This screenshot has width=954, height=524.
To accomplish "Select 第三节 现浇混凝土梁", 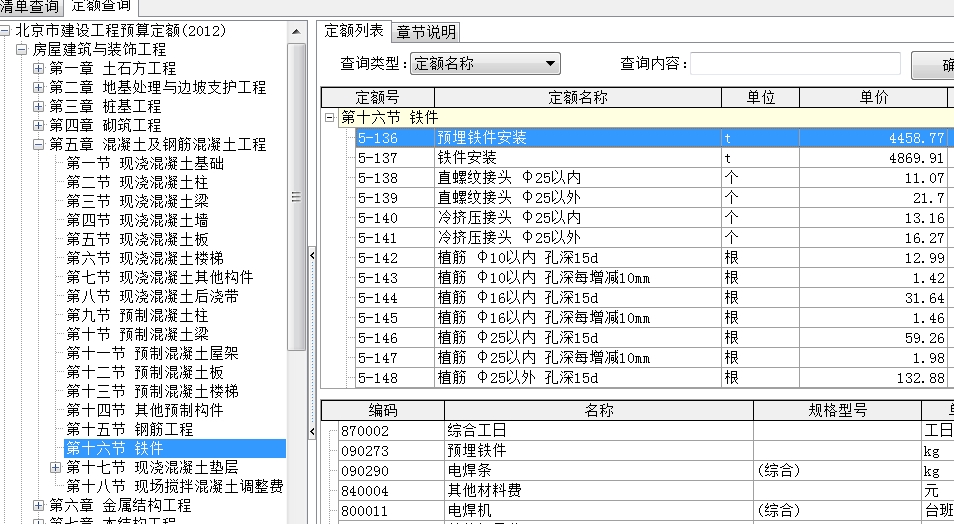I will click(x=137, y=201).
